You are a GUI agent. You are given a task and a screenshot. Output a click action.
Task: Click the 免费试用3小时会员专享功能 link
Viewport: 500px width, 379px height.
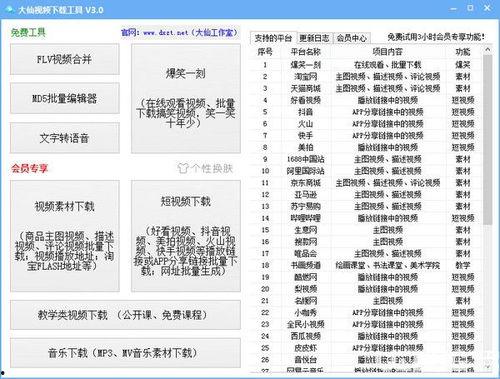click(436, 37)
